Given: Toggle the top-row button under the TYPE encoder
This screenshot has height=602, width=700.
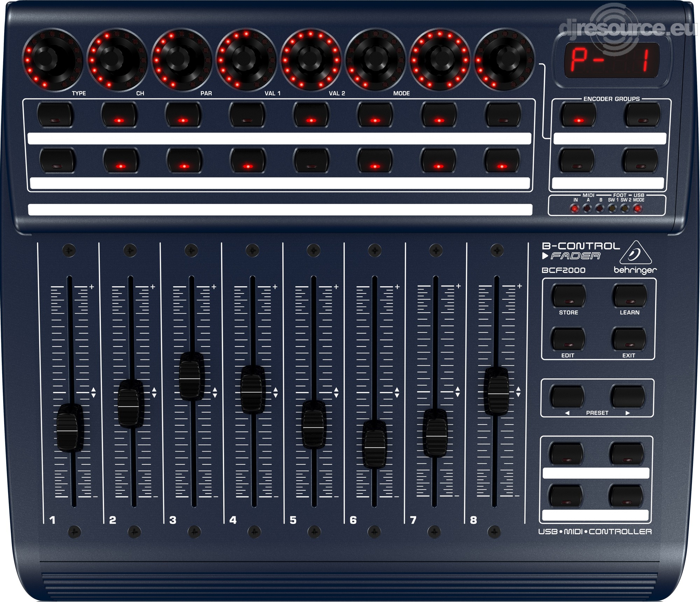Looking at the screenshot, I should [55, 114].
